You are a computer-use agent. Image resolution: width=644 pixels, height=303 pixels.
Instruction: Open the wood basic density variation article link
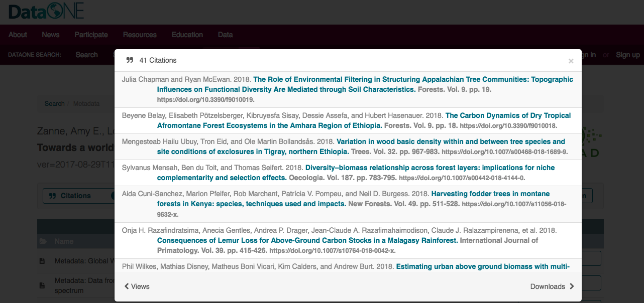point(451,141)
